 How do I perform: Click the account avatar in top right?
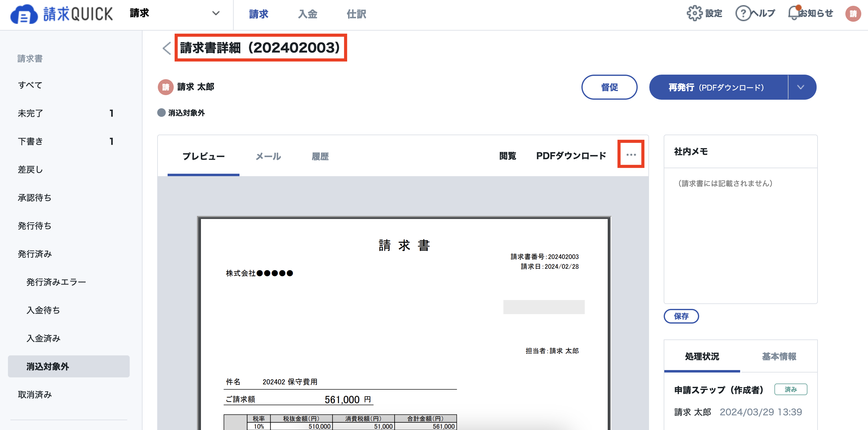853,14
